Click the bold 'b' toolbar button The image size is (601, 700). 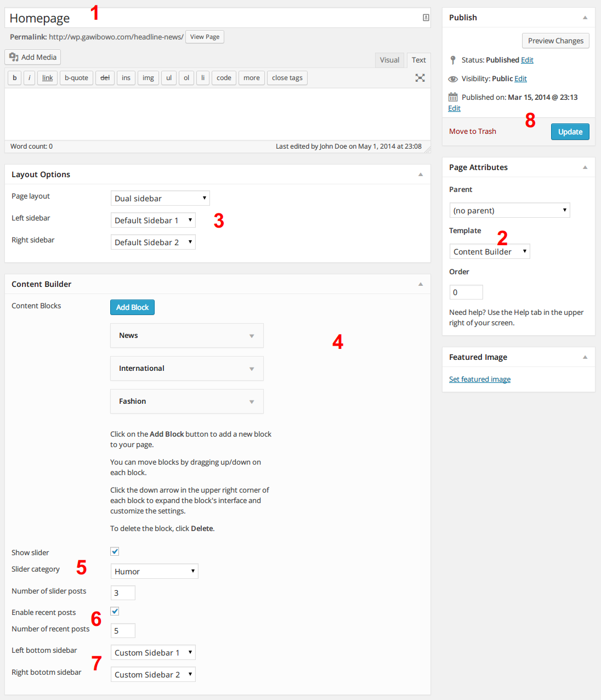pos(15,78)
